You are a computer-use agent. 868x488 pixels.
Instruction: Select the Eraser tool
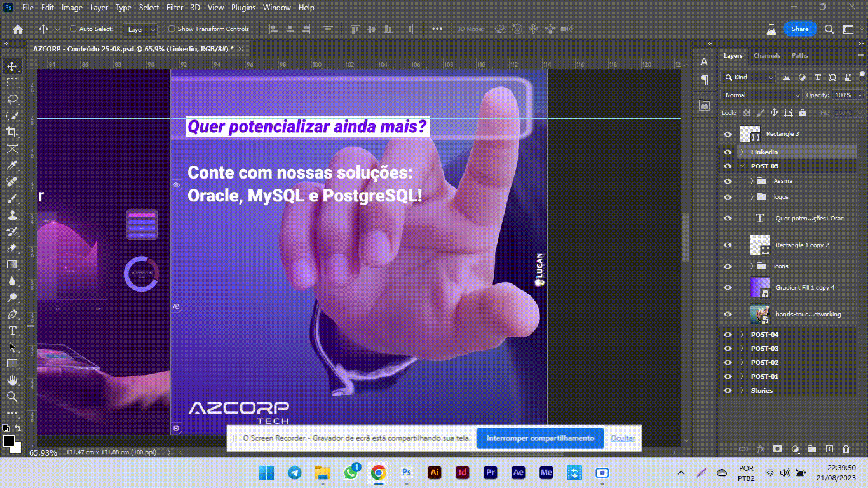click(x=11, y=248)
